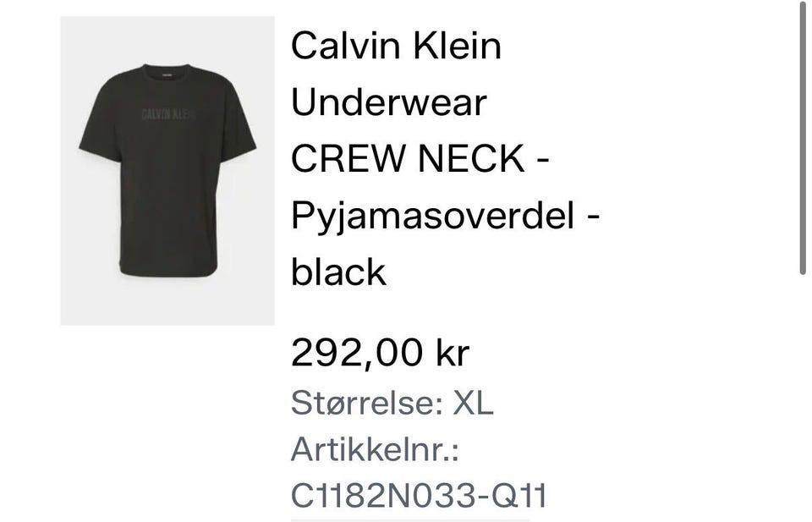Click the "Artikkelnr.:" label

375,449
